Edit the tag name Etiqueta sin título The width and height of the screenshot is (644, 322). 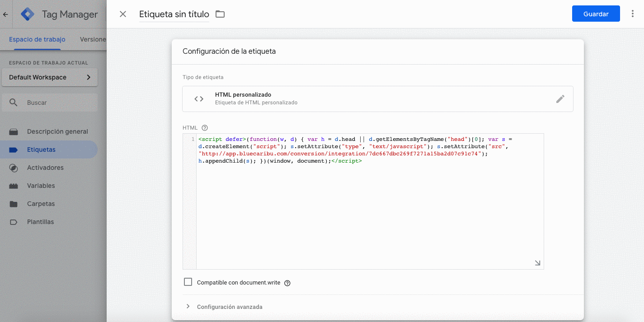[x=174, y=14]
